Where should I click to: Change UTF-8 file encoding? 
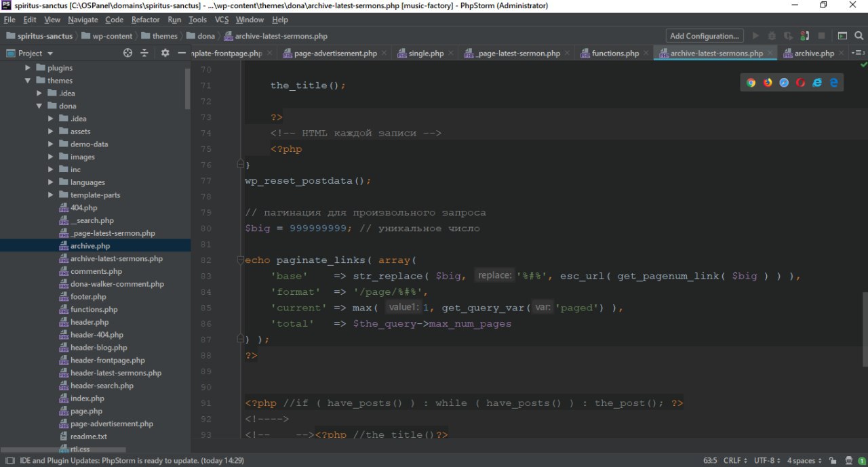pyautogui.click(x=768, y=460)
